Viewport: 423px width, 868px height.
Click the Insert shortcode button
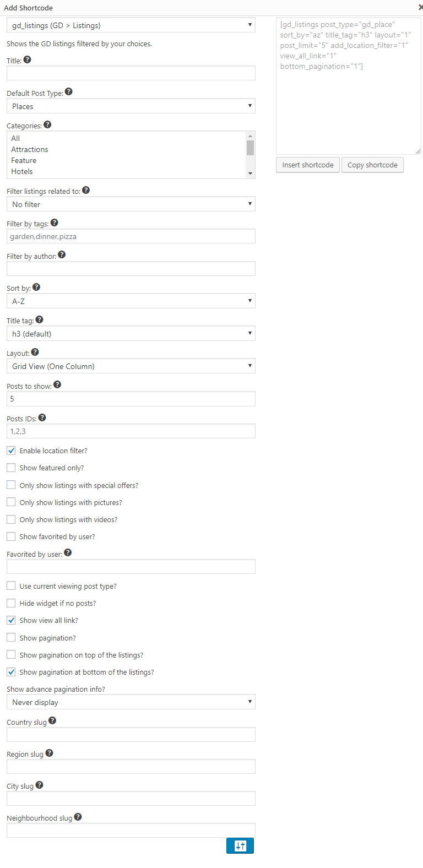(308, 165)
